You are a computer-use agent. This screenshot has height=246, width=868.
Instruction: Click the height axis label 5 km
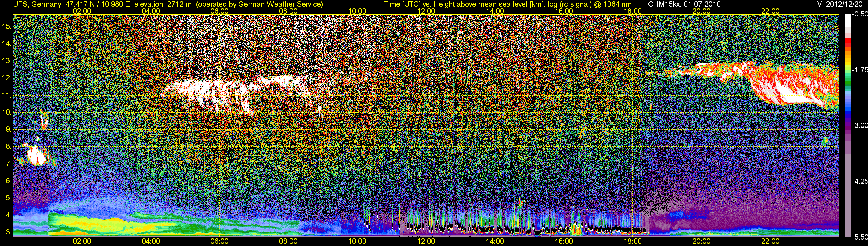(8, 198)
